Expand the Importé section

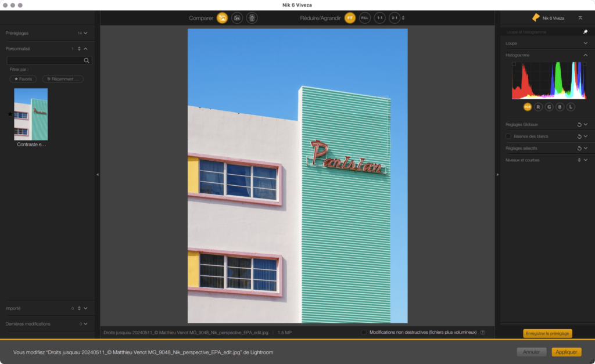tap(86, 308)
